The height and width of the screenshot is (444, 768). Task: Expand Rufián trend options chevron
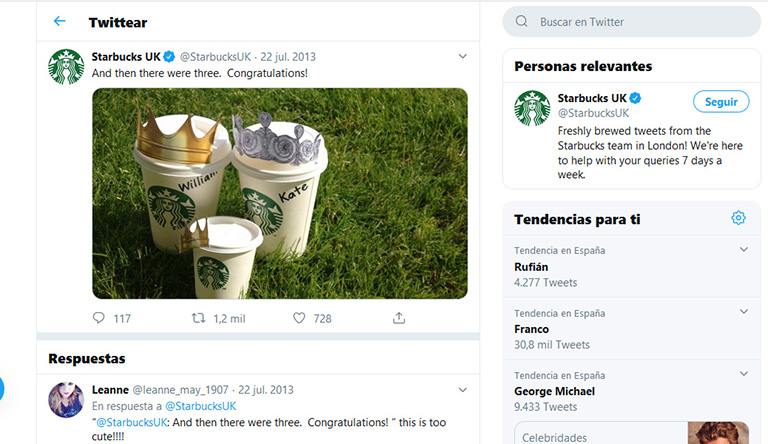point(743,250)
